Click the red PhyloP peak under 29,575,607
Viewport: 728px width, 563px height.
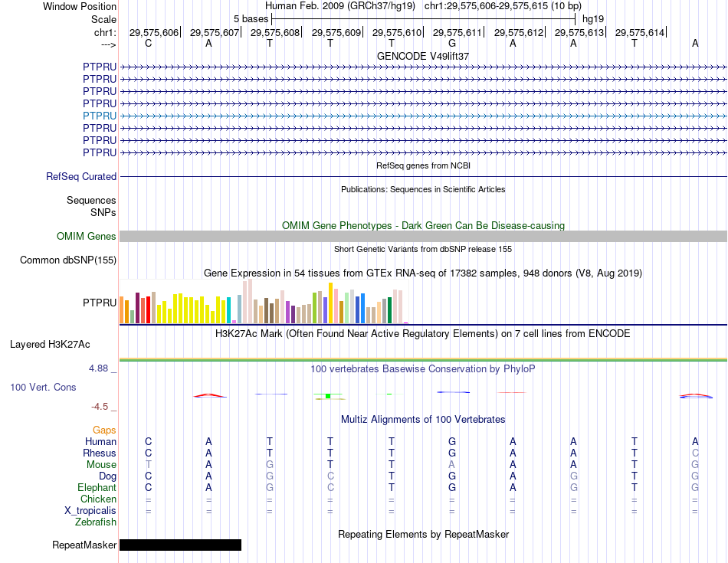click(x=209, y=395)
